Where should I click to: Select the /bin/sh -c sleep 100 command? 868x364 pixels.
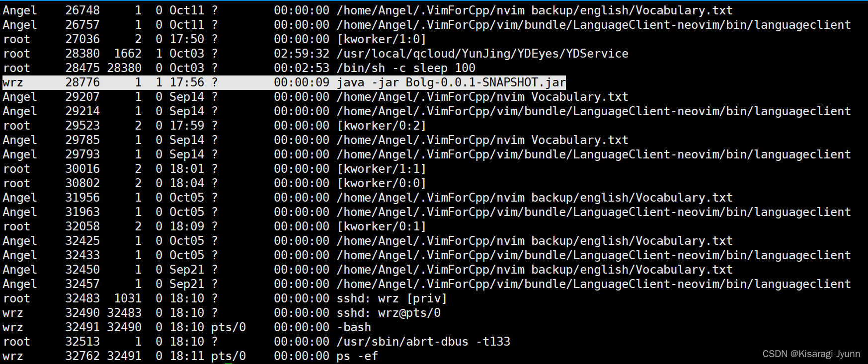pos(406,68)
